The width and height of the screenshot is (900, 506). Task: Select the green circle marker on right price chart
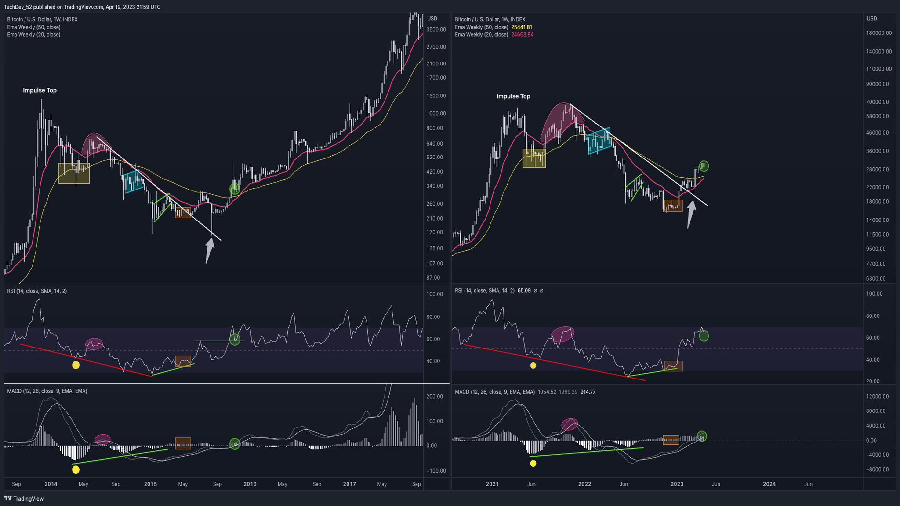click(703, 165)
